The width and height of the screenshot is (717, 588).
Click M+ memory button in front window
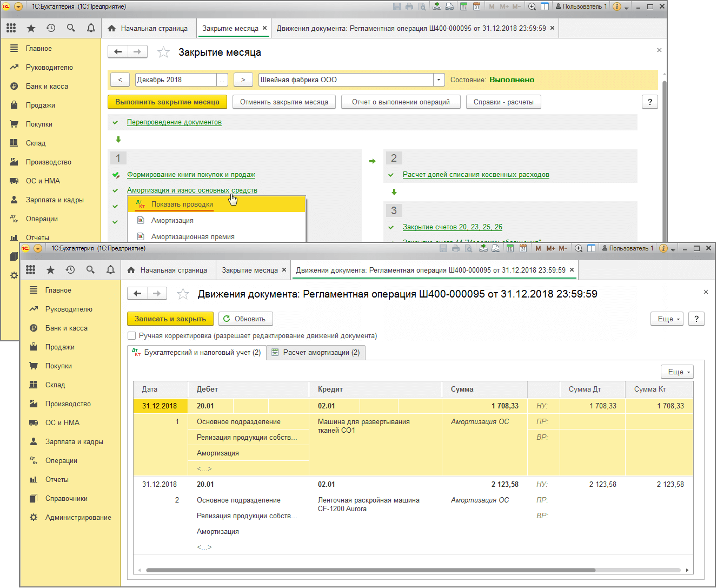pyautogui.click(x=550, y=248)
